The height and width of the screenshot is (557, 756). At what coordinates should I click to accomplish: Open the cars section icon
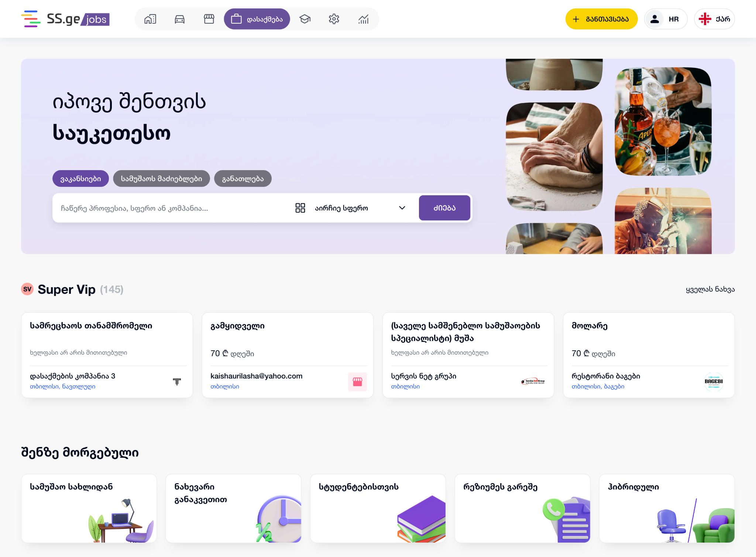pyautogui.click(x=180, y=19)
